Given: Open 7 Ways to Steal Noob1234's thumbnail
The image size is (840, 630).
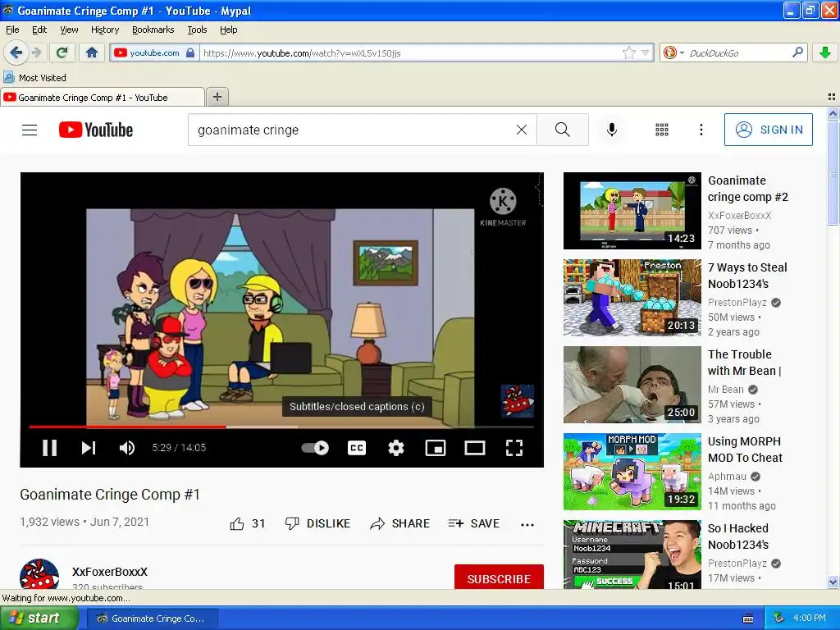Looking at the screenshot, I should pos(632,298).
